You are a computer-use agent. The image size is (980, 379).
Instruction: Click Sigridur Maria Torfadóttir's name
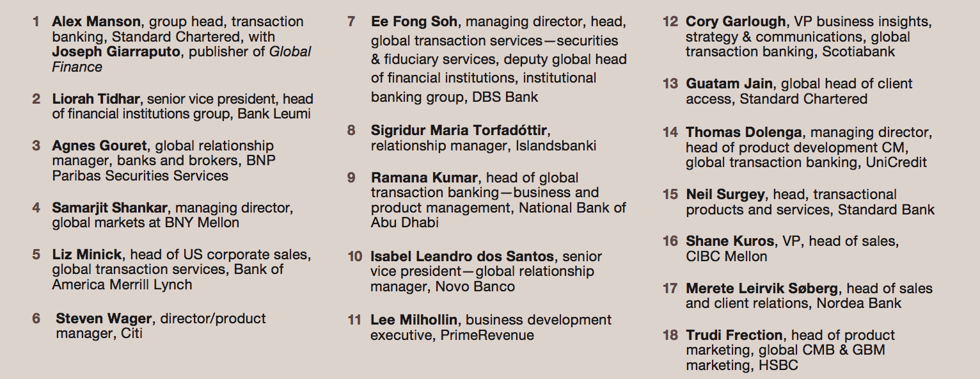459,131
